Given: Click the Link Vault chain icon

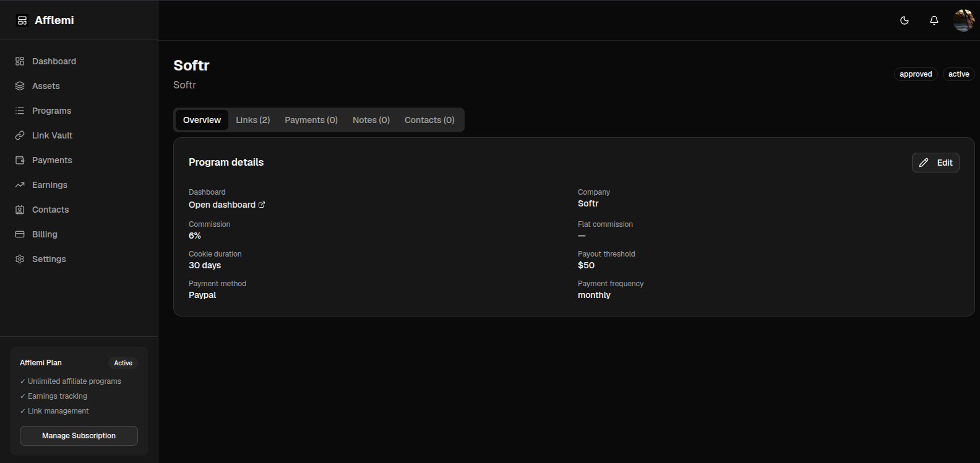Looking at the screenshot, I should (x=20, y=135).
